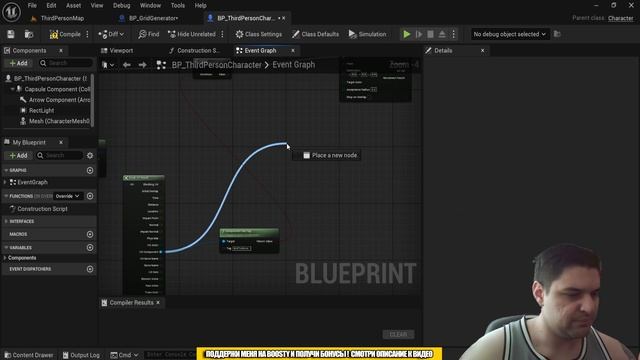Image resolution: width=640 pixels, height=360 pixels.
Task: Open the Tools menu
Action: [178, 5]
